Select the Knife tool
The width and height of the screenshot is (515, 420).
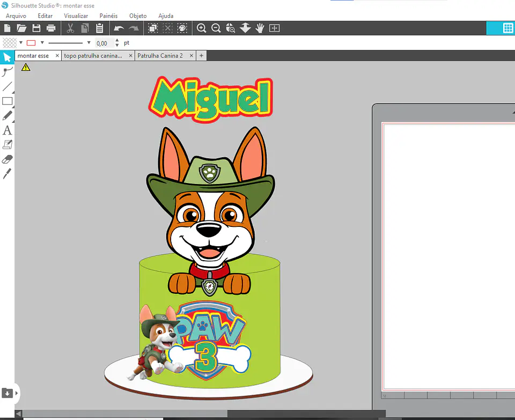click(7, 174)
